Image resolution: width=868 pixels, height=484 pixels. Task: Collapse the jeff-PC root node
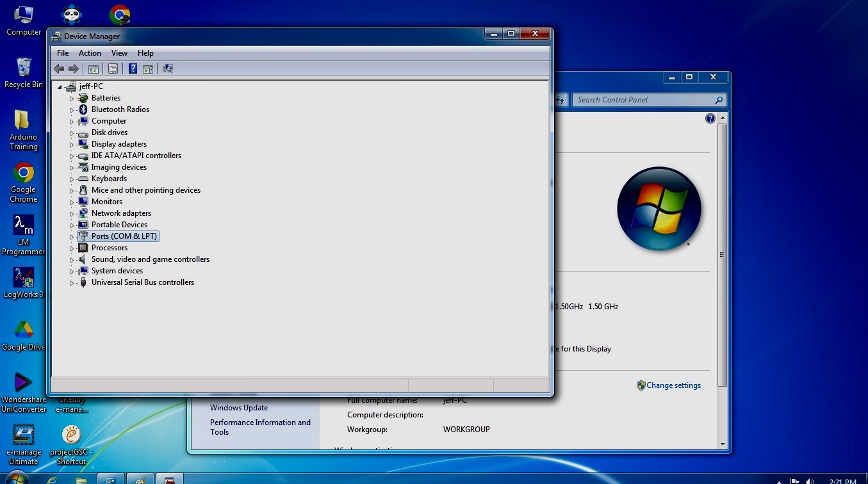[x=60, y=87]
